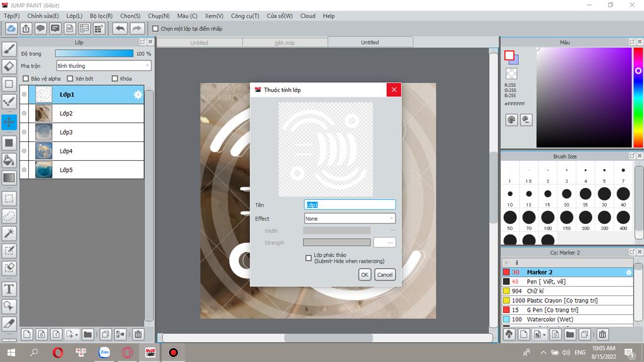Switch to the jjjkk.mdp tab
Image resolution: width=644 pixels, height=362 pixels.
[285, 43]
